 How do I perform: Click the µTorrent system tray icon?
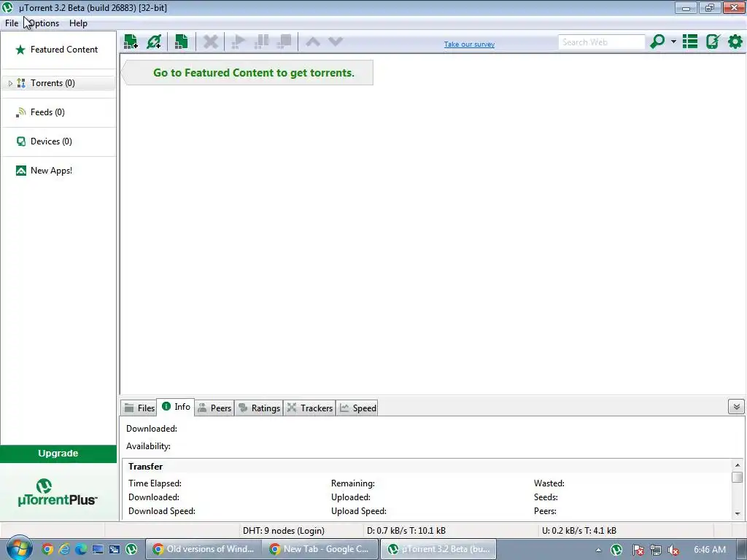[x=616, y=550]
